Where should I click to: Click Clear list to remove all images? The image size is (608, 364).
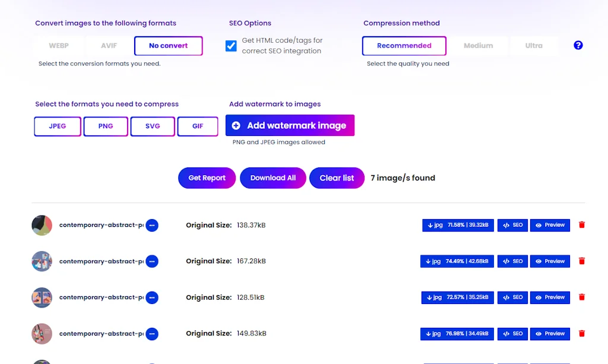337,178
